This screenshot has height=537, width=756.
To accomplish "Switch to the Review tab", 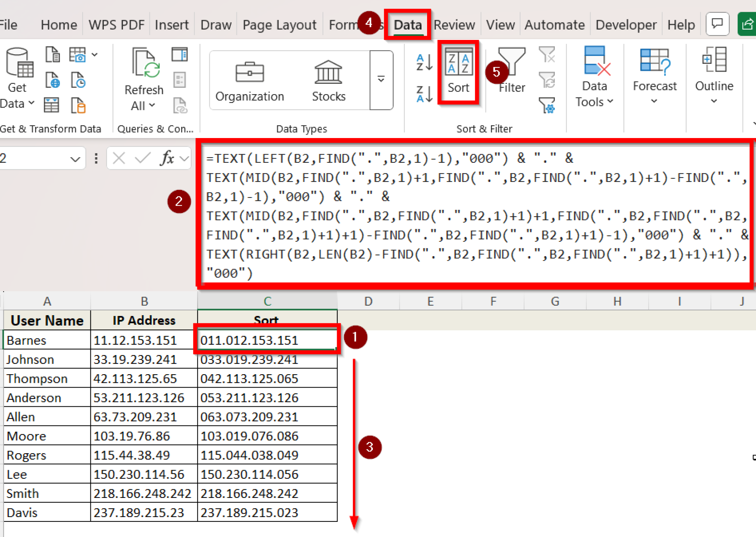I will click(454, 24).
